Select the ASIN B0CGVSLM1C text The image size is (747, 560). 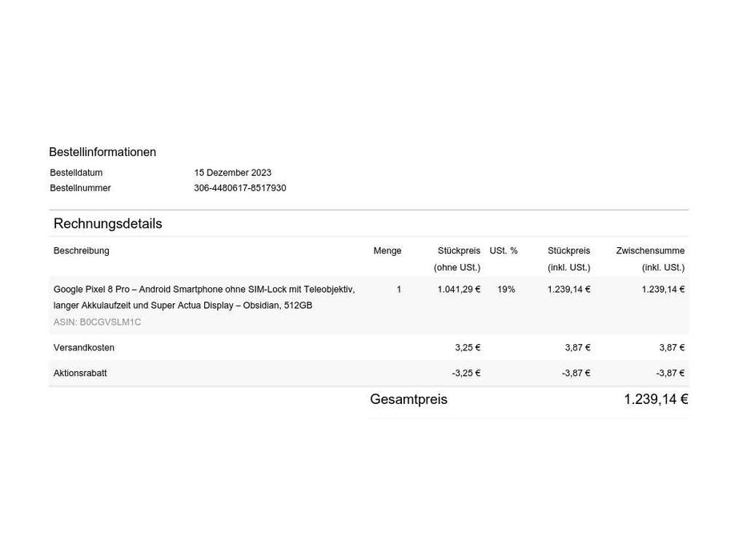click(97, 322)
